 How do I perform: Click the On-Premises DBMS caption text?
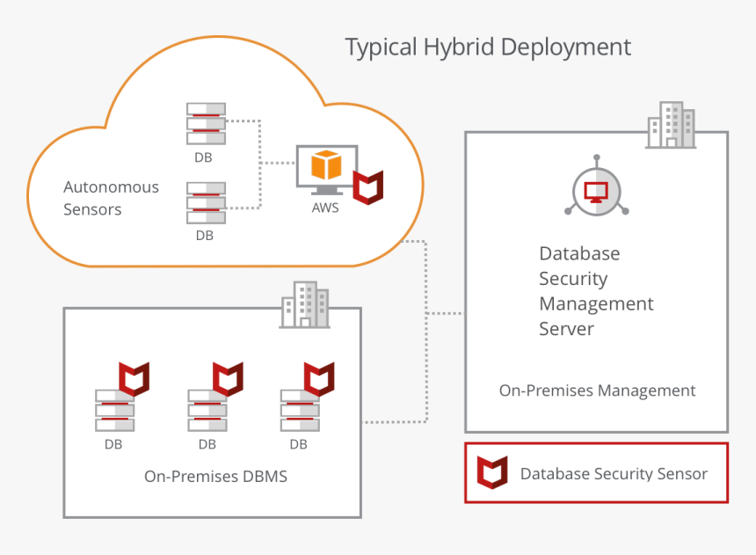click(215, 476)
